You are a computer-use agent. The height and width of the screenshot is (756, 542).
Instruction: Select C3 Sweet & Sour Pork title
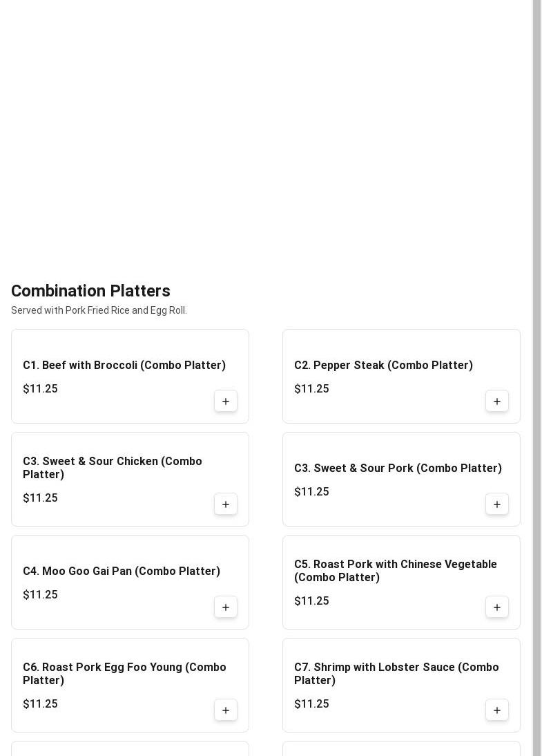pos(398,468)
